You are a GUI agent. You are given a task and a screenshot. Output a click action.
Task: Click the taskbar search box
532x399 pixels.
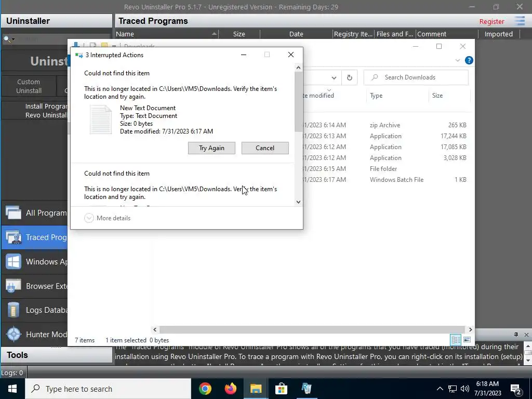click(108, 389)
